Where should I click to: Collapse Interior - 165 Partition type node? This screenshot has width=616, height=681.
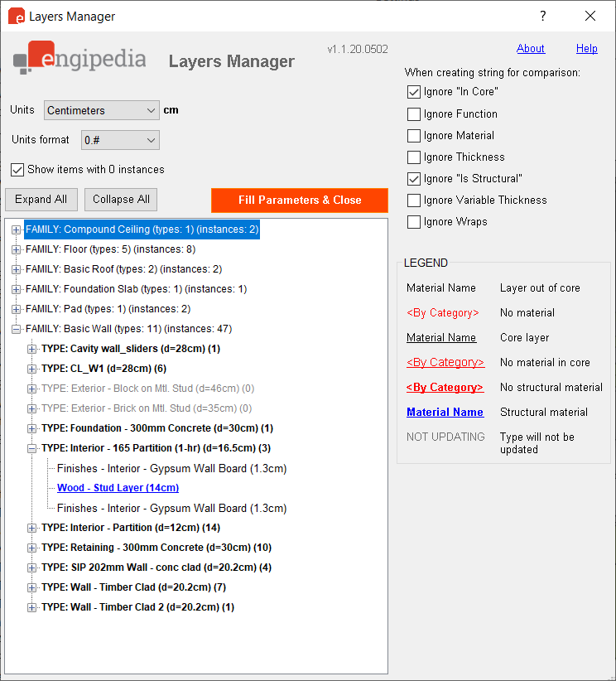coord(32,448)
